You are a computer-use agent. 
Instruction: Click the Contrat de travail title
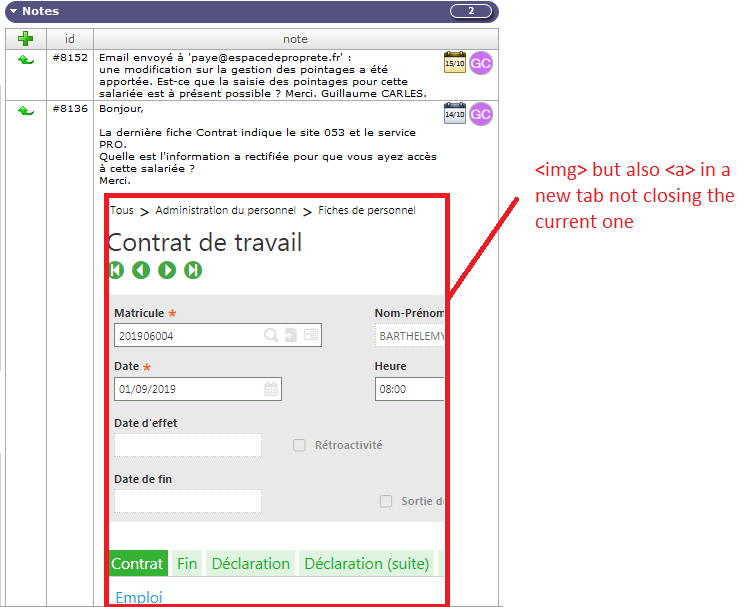205,242
